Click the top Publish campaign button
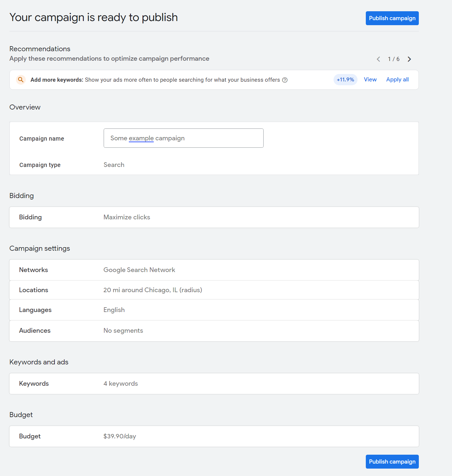Image resolution: width=452 pixels, height=476 pixels. tap(392, 18)
